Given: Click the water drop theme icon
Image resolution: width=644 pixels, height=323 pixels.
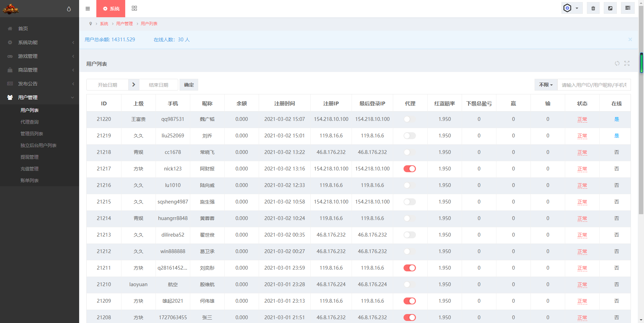Looking at the screenshot, I should (69, 9).
